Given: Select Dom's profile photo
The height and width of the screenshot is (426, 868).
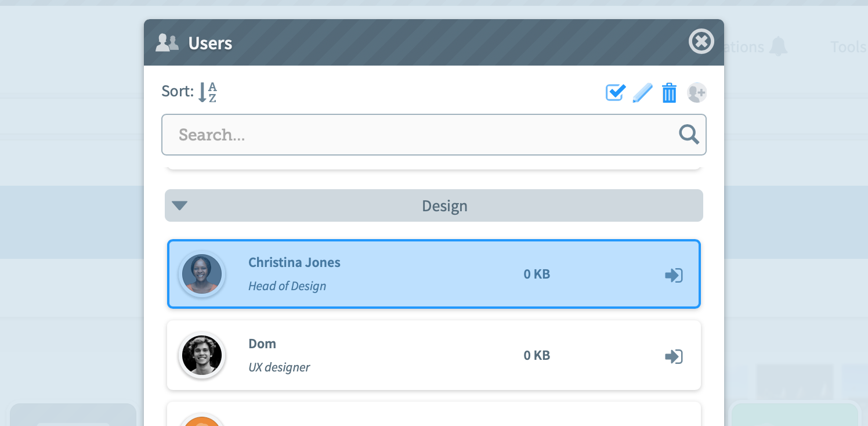Looking at the screenshot, I should 202,355.
